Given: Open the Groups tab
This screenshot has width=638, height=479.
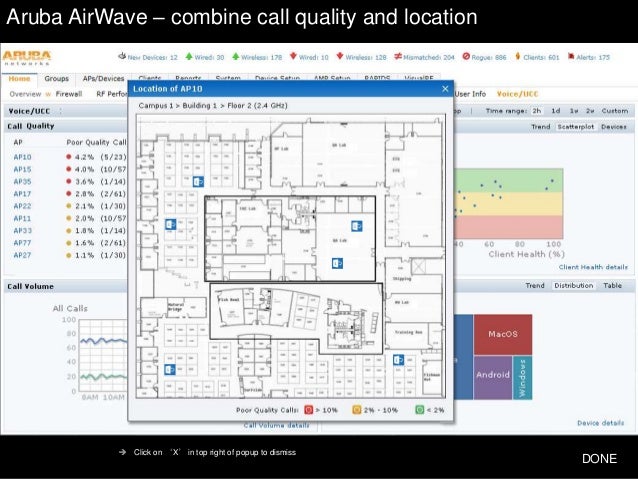Looking at the screenshot, I should tap(57, 79).
